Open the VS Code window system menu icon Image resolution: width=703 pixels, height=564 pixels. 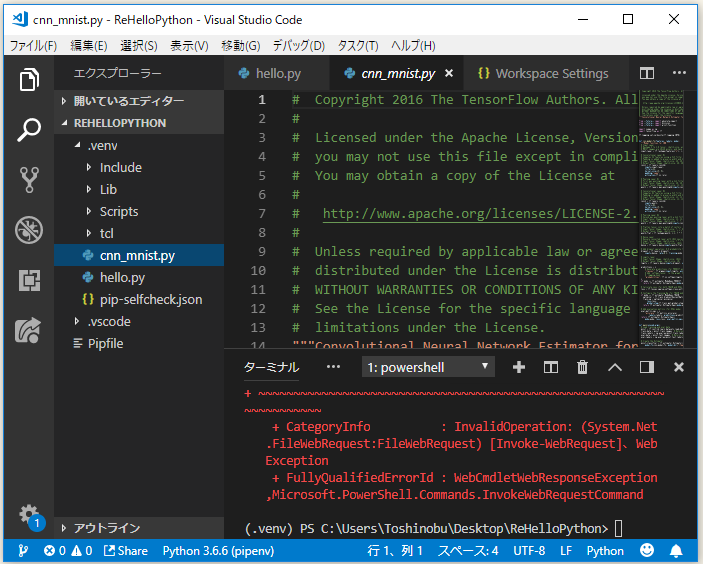pos(20,19)
